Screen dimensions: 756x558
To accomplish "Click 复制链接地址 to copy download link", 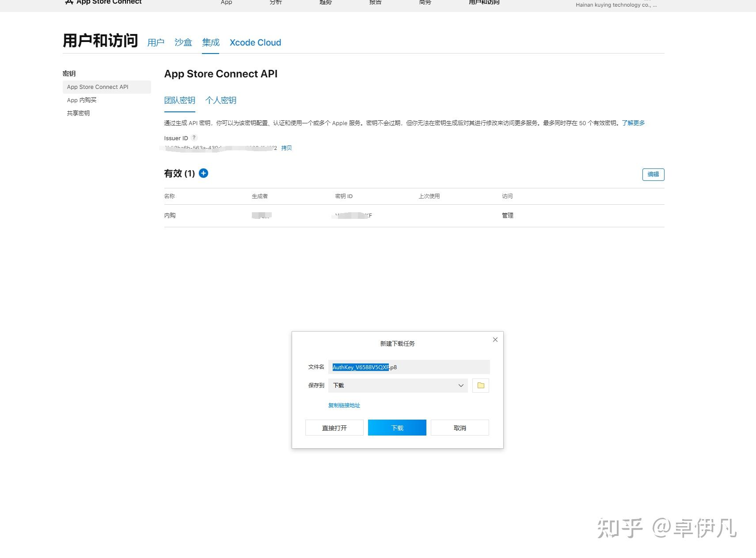I will [x=344, y=405].
